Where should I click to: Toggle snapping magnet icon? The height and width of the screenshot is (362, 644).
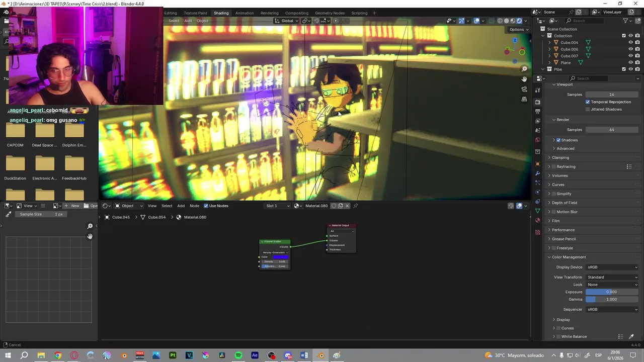pos(316,21)
